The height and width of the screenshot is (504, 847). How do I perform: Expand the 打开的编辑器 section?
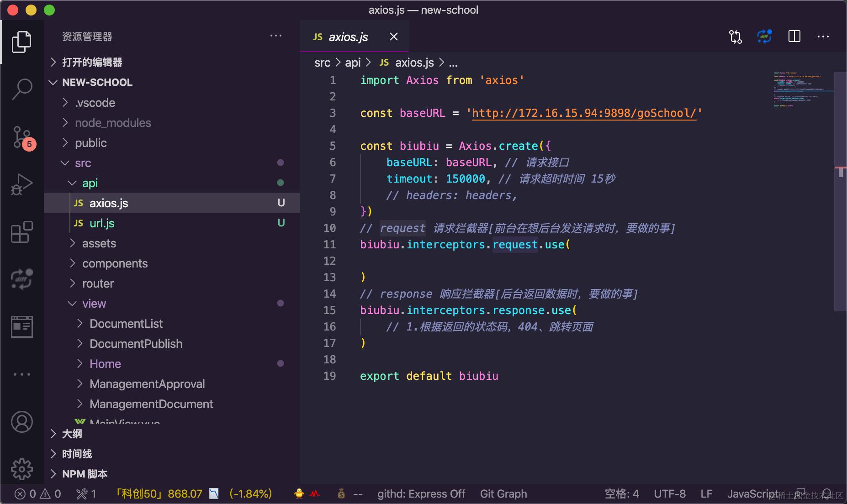tap(172, 62)
